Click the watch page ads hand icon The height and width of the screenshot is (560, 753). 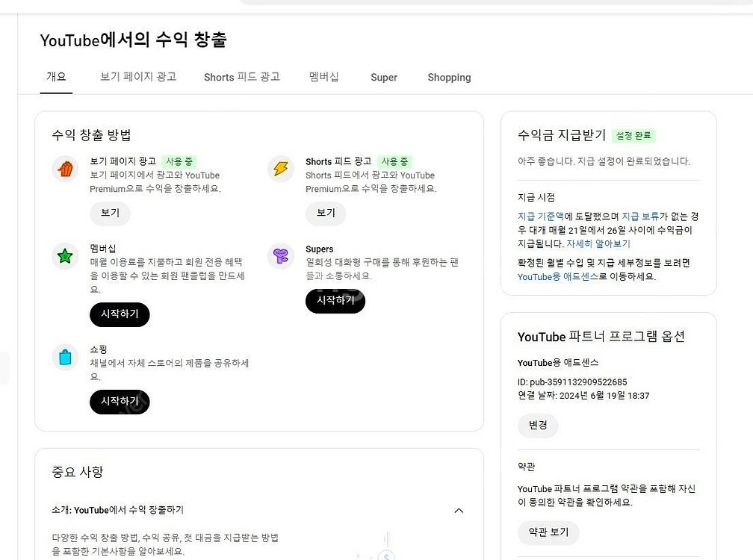[x=65, y=169]
